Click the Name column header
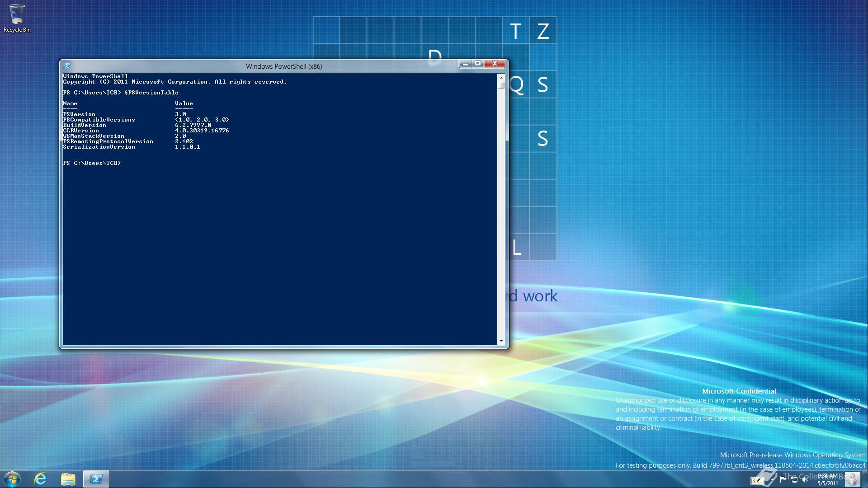Viewport: 868px width, 488px height. [x=70, y=103]
